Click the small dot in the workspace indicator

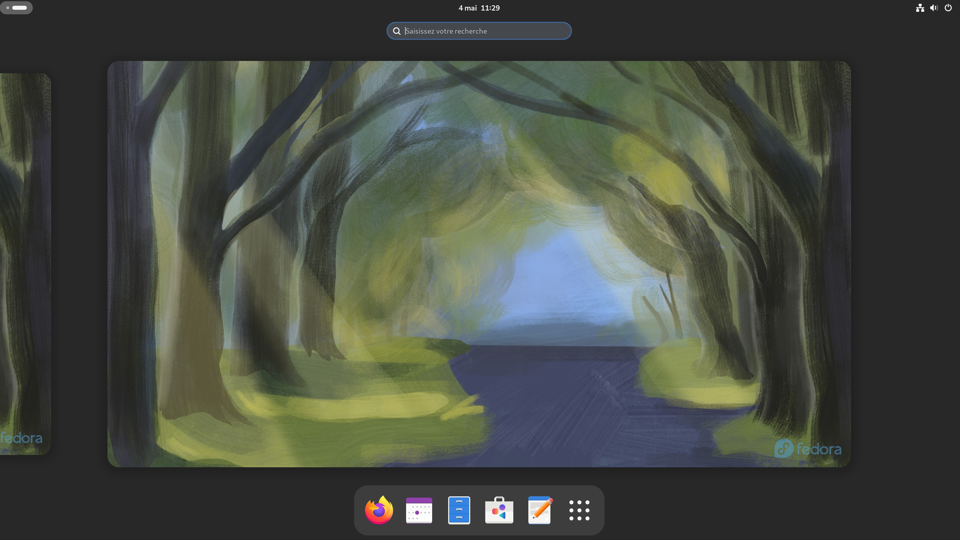[x=8, y=8]
